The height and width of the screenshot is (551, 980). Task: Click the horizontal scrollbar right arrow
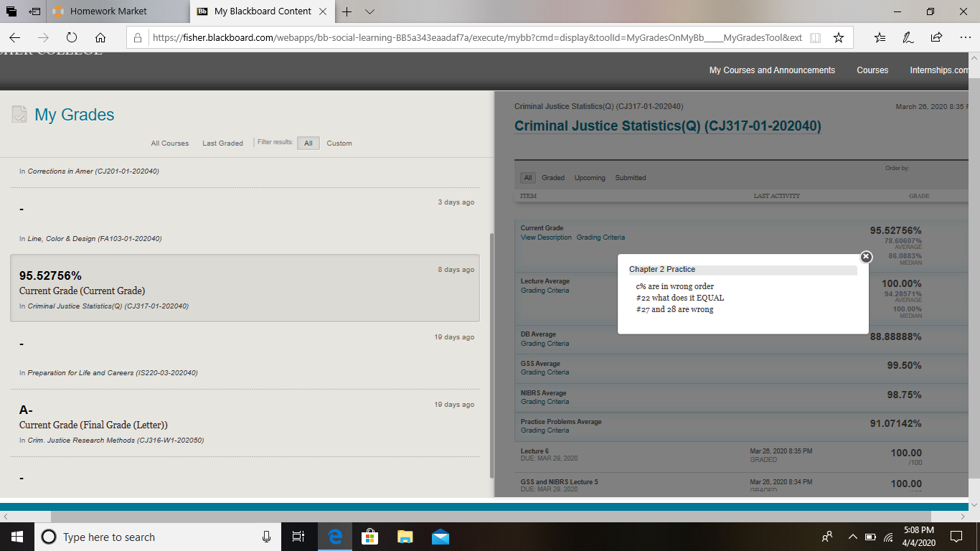962,516
